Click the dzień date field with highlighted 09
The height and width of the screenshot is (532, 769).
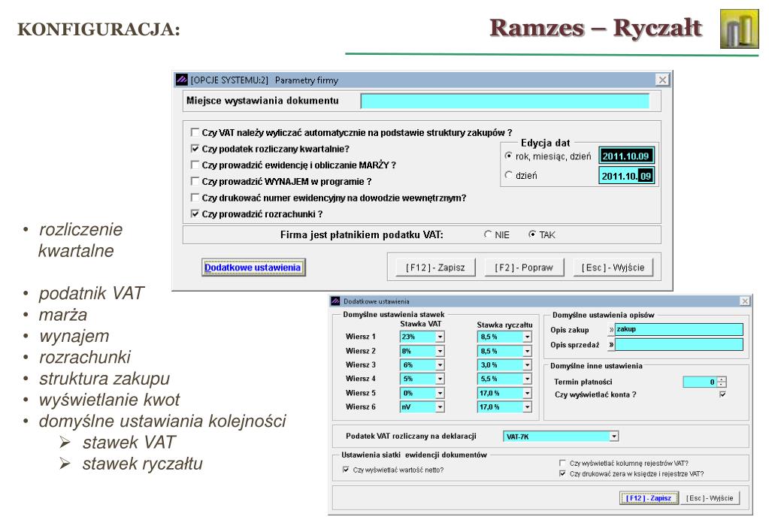coord(626,176)
